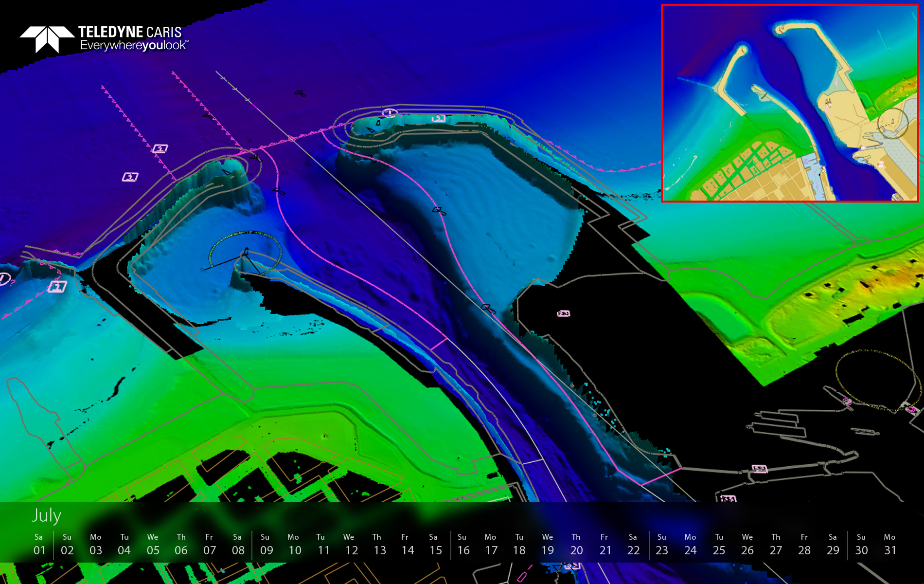924x584 pixels.
Task: Select Monday 17 in the calendar
Action: 491,545
